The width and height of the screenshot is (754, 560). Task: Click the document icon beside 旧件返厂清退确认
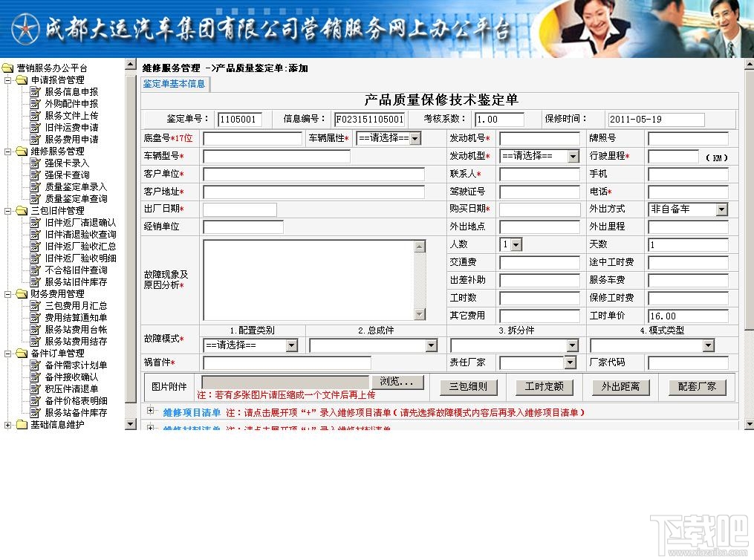click(35, 223)
